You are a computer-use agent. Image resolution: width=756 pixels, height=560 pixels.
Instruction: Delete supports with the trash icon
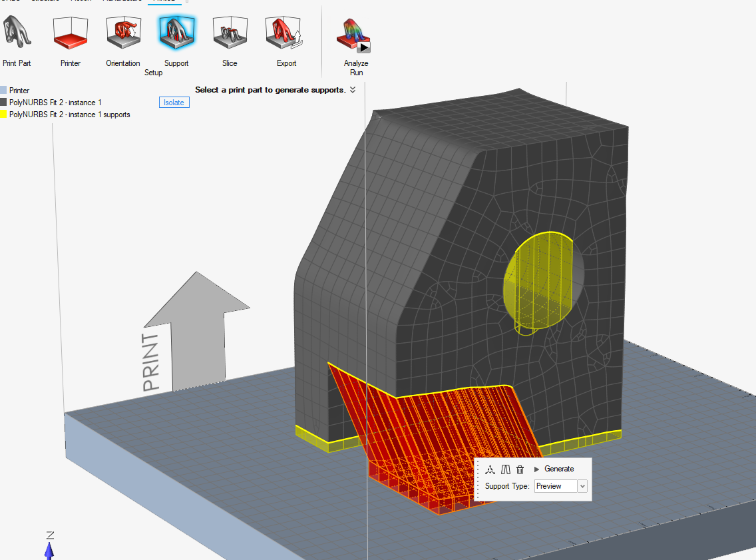[520, 469]
